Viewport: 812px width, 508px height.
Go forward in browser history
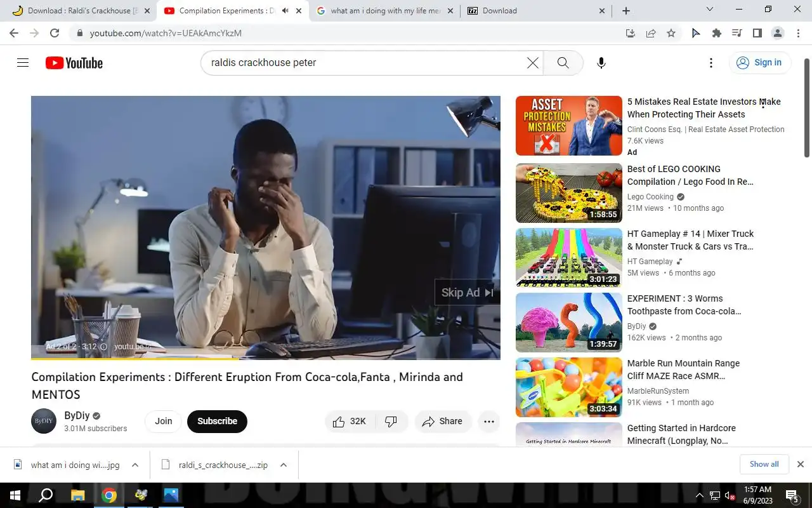pyautogui.click(x=34, y=33)
